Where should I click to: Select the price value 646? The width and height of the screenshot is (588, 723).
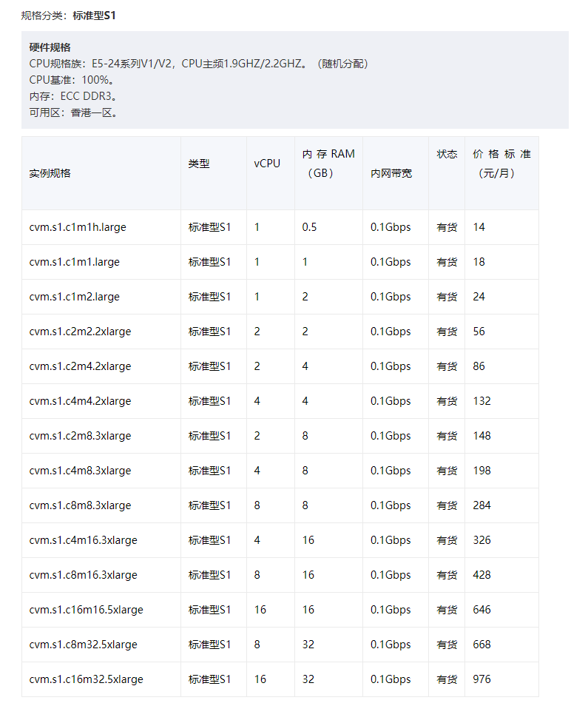[x=482, y=610]
